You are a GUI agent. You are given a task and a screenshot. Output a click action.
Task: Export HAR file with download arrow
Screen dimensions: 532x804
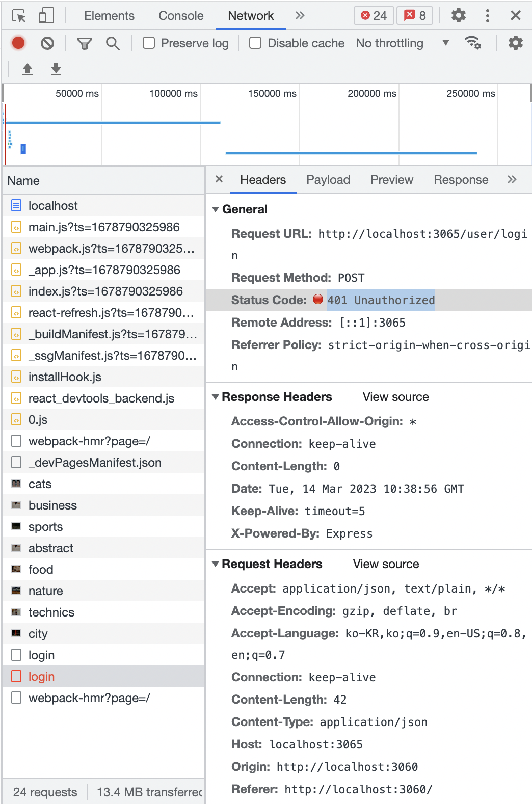(56, 69)
